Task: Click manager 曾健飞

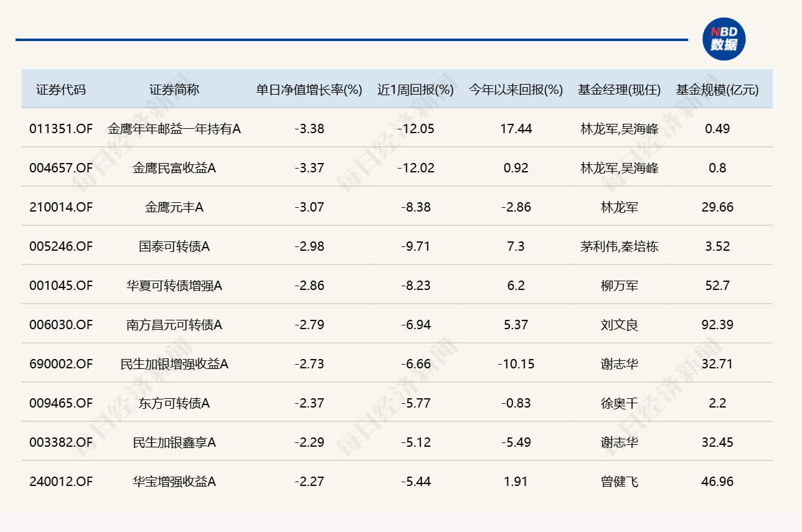Action: (x=620, y=482)
